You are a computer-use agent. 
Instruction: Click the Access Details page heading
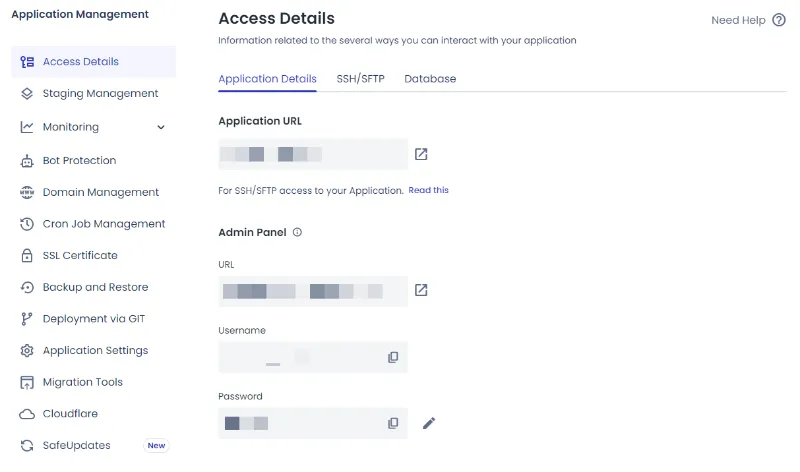coord(277,18)
